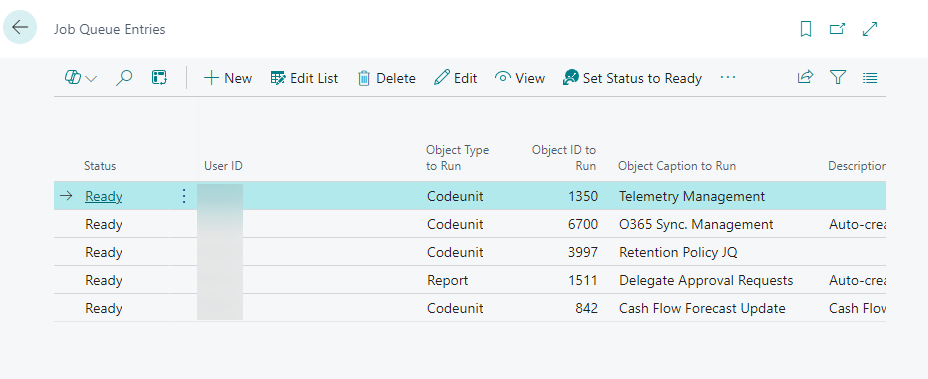Image resolution: width=928 pixels, height=379 pixels.
Task: Expand the page to full width
Action: [870, 29]
